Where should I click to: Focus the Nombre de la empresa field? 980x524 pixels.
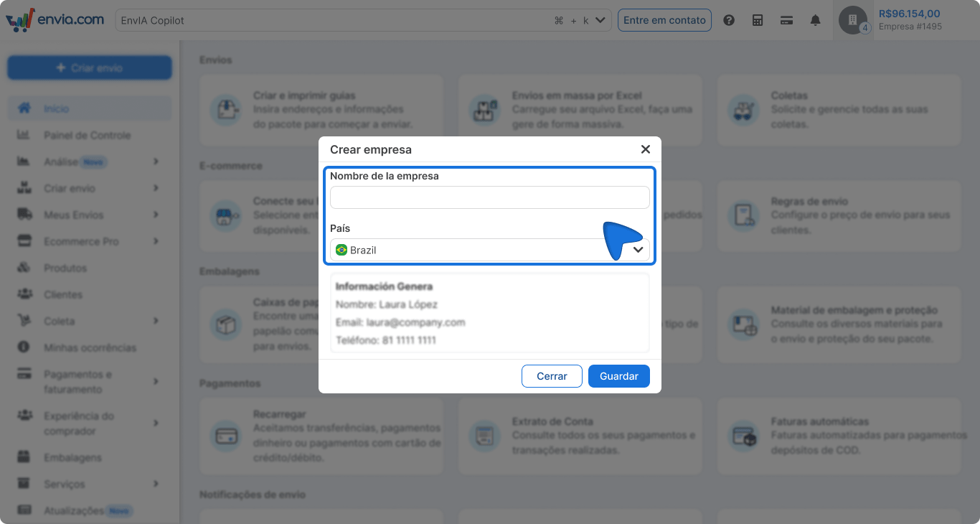489,197
